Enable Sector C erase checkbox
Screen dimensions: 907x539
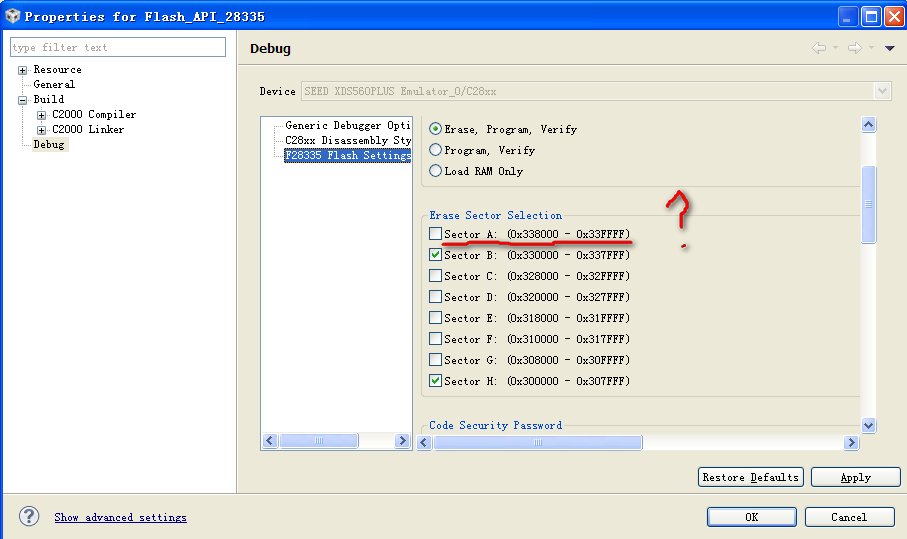pyautogui.click(x=436, y=275)
